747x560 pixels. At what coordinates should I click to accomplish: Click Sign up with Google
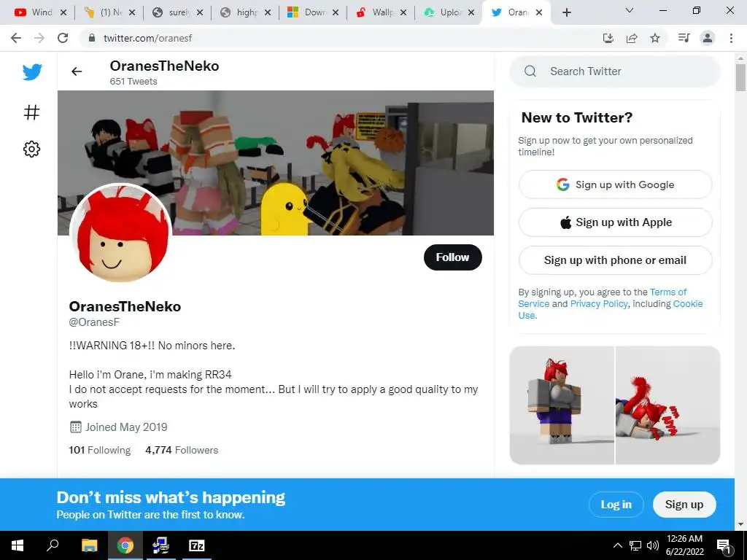click(x=615, y=184)
